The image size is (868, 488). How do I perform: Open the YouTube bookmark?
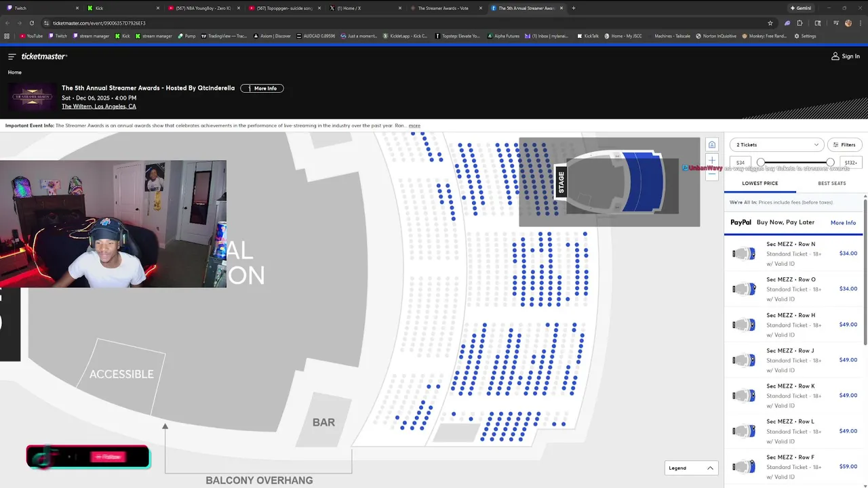click(31, 36)
